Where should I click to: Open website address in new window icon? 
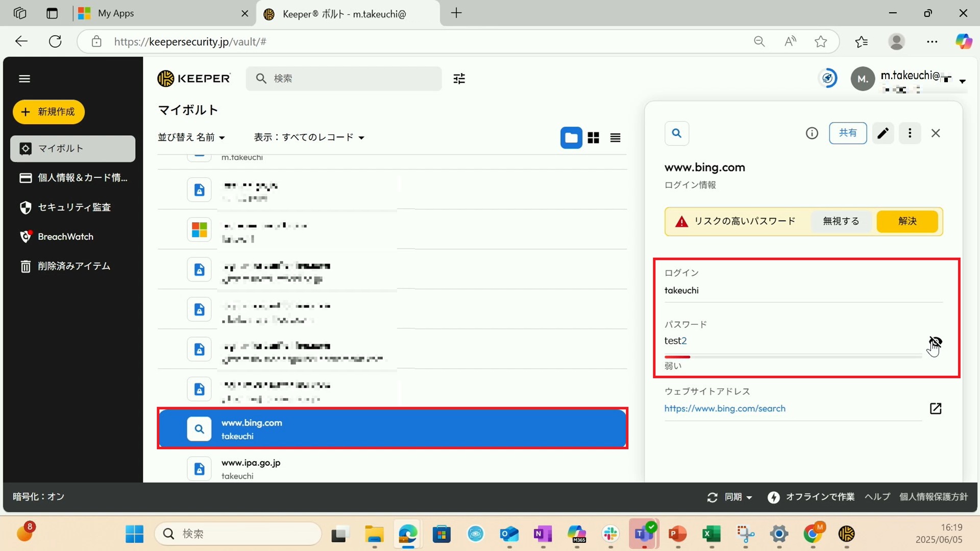[935, 409]
